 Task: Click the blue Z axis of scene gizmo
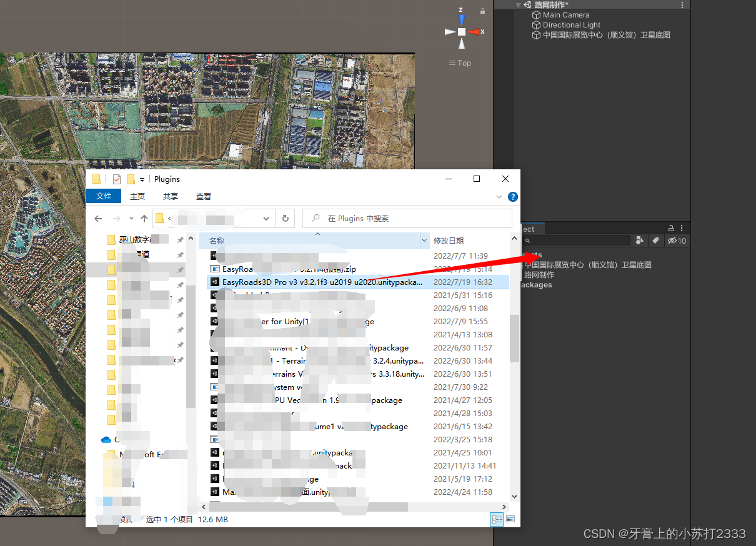[x=461, y=19]
